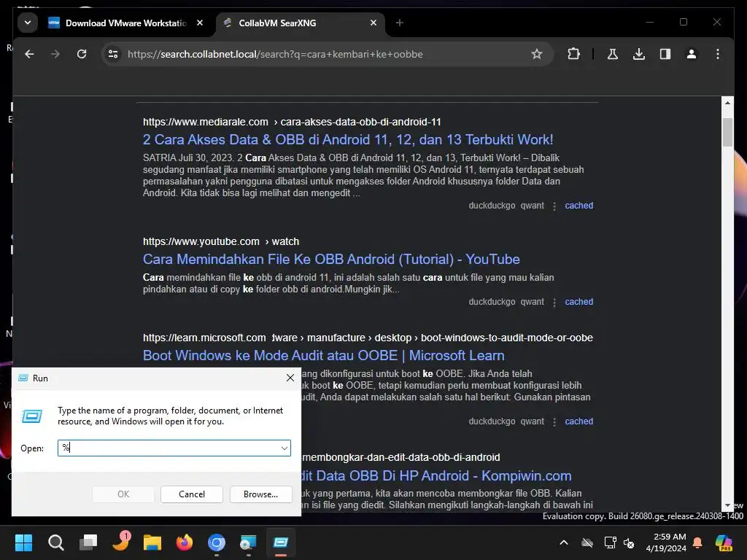
Task: Open options dots beside Microsoft Learn cached link
Action: pos(554,422)
